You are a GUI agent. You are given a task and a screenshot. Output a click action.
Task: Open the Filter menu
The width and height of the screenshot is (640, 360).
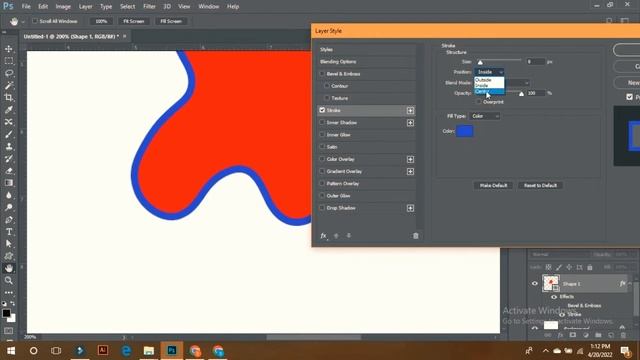pos(149,7)
